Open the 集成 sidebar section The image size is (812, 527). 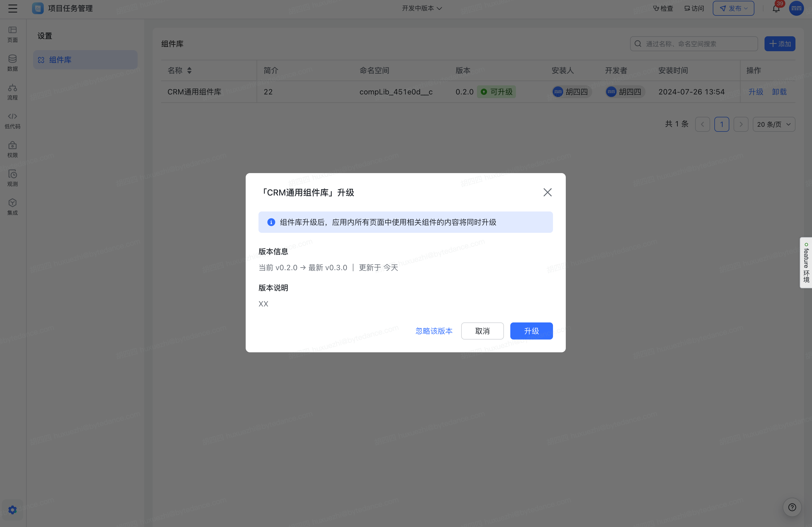[13, 207]
